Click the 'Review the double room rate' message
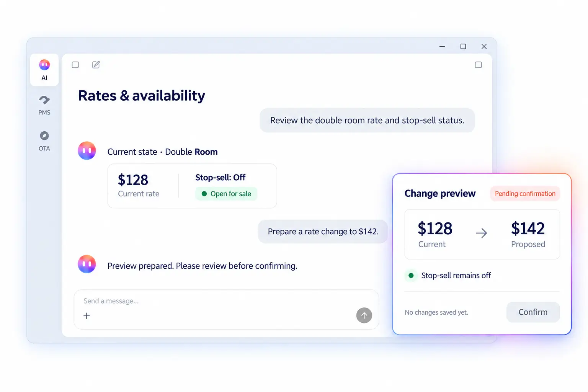 point(367,121)
